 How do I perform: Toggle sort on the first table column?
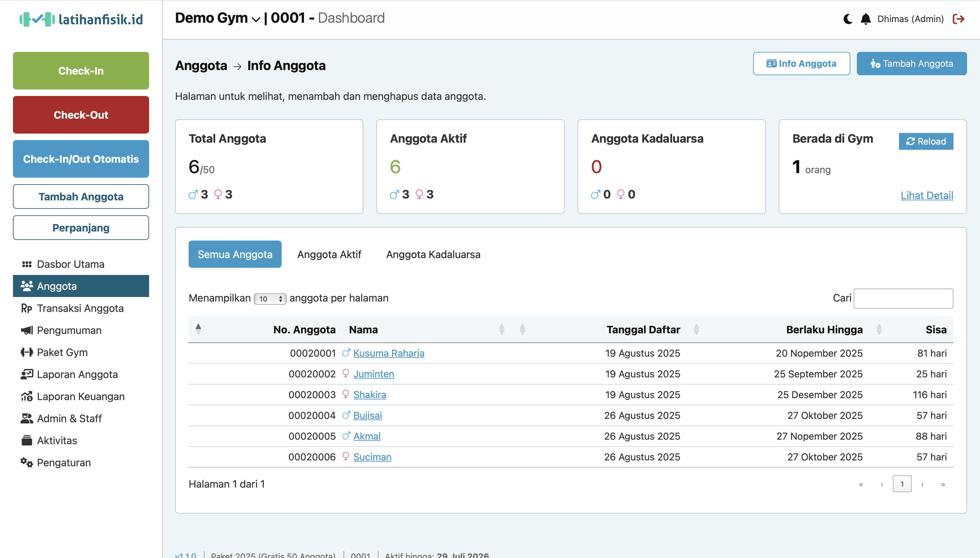click(x=198, y=329)
